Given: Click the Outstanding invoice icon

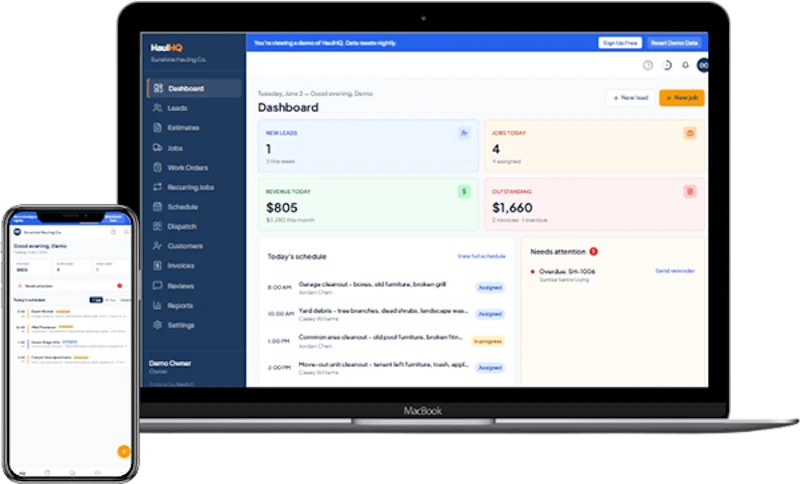Looking at the screenshot, I should coord(690,192).
